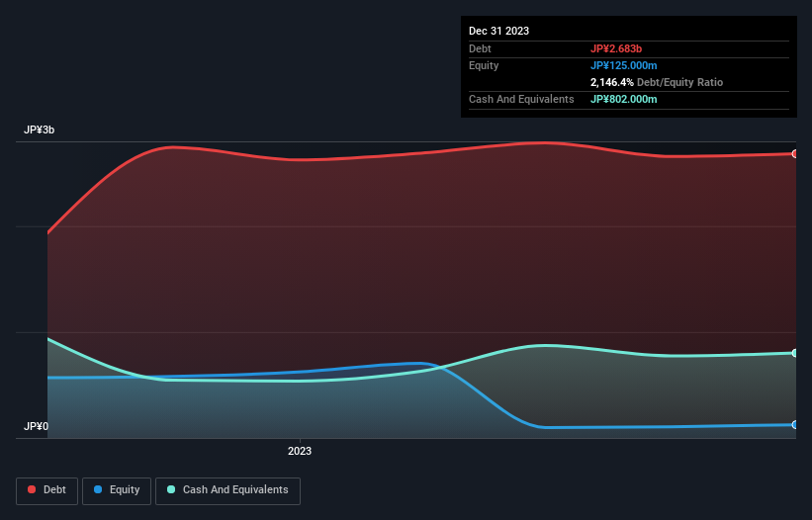Toggle Cash And Equivalents legend button
Image resolution: width=812 pixels, height=520 pixels.
227,490
